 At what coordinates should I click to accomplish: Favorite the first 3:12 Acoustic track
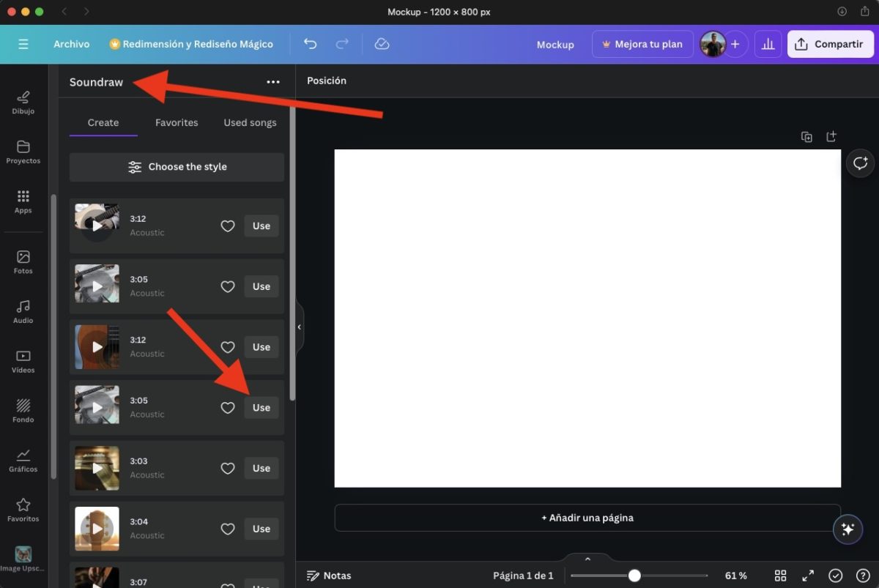tap(227, 226)
